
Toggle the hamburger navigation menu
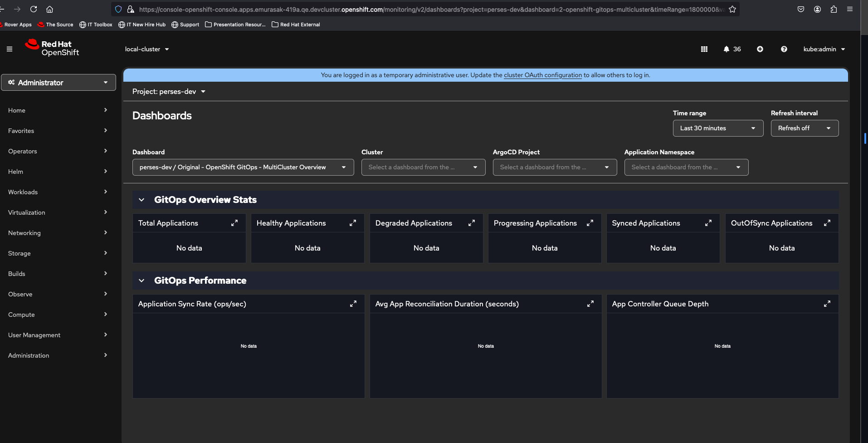(10, 49)
